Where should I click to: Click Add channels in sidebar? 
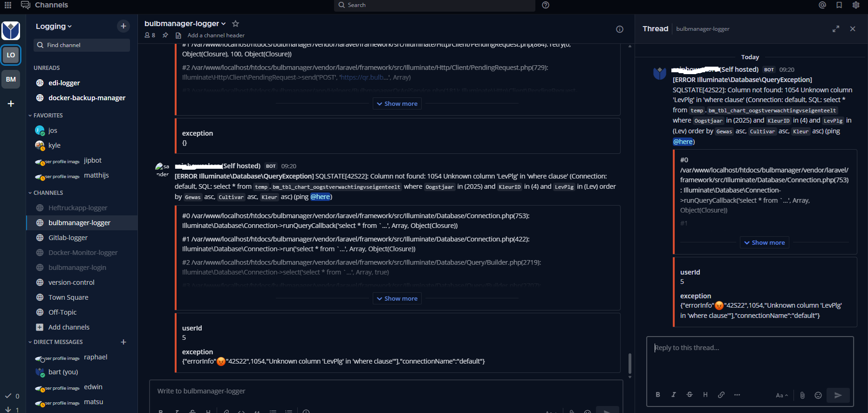click(x=68, y=327)
